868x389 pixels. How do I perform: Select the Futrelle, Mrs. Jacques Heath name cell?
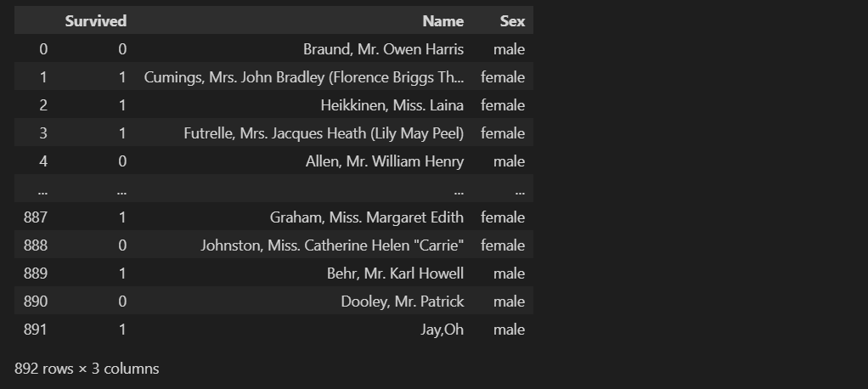click(324, 133)
